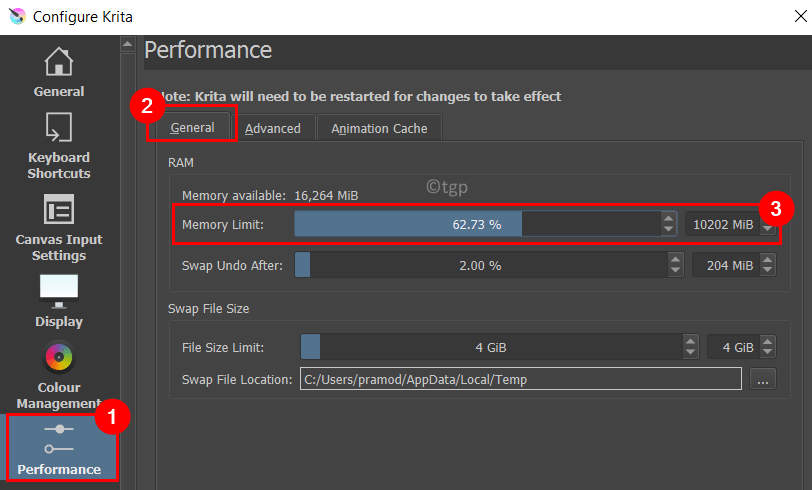Increase the 204 MiB value with up arrow
Screen dimensions: 812x490
point(767,260)
